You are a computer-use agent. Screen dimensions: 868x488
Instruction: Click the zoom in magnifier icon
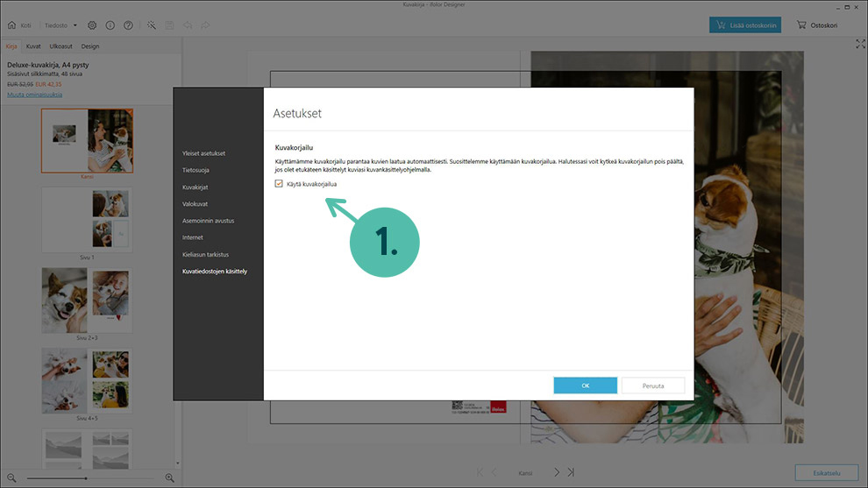170,478
